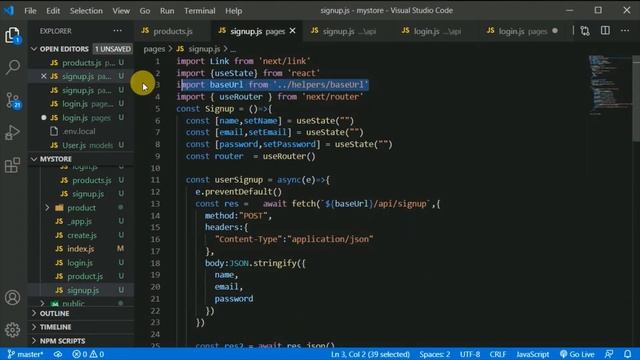
Task: Open the Explorer view in activity bar
Action: coord(12,35)
